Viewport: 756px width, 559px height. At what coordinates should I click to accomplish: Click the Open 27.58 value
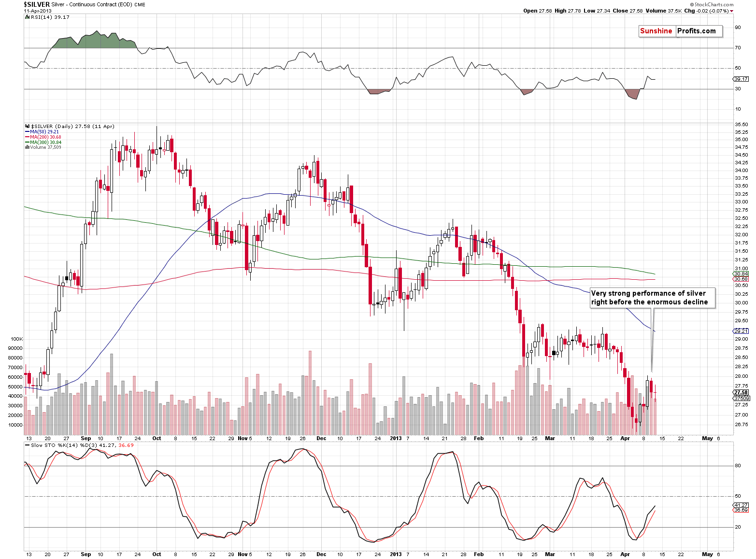(538, 11)
